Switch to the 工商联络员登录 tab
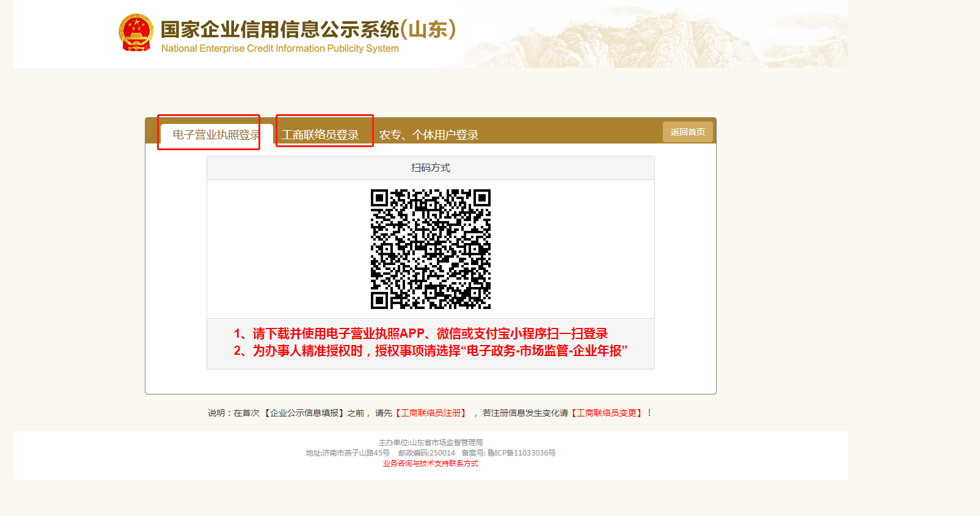Screen dimensions: 980x516 [x=320, y=134]
